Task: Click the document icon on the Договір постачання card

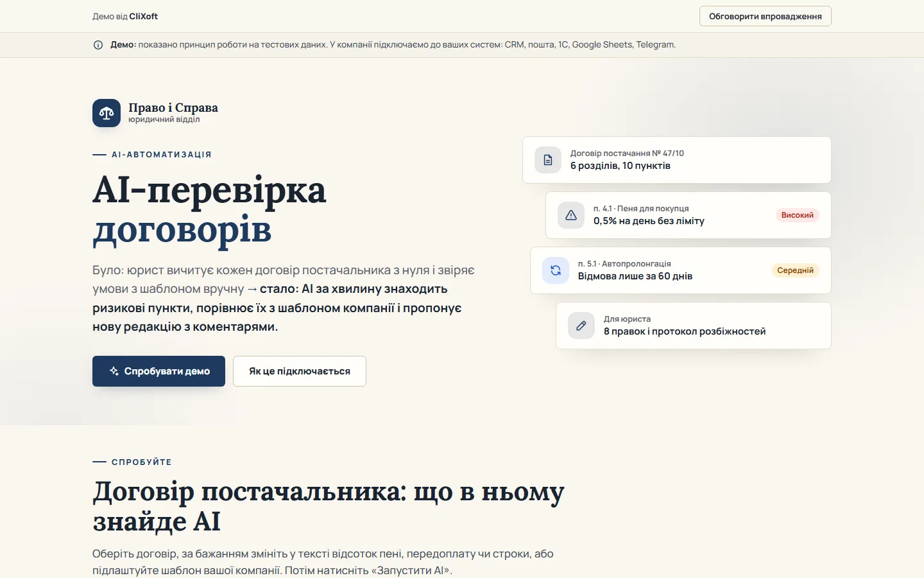Action: tap(548, 160)
